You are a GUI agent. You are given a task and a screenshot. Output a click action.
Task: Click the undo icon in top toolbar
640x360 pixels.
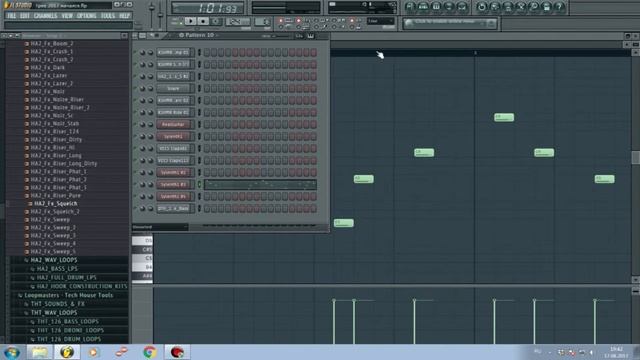click(482, 7)
